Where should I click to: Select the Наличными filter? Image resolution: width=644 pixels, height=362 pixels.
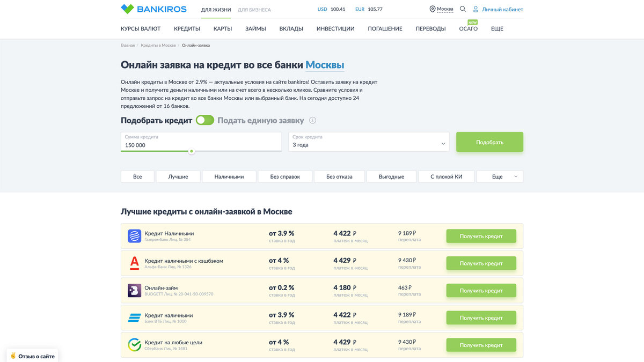point(229,176)
